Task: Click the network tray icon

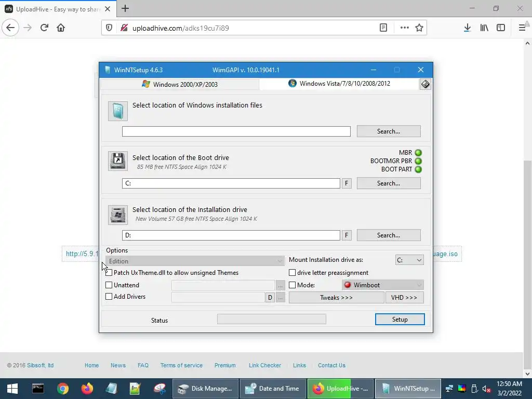Action: [x=449, y=389]
